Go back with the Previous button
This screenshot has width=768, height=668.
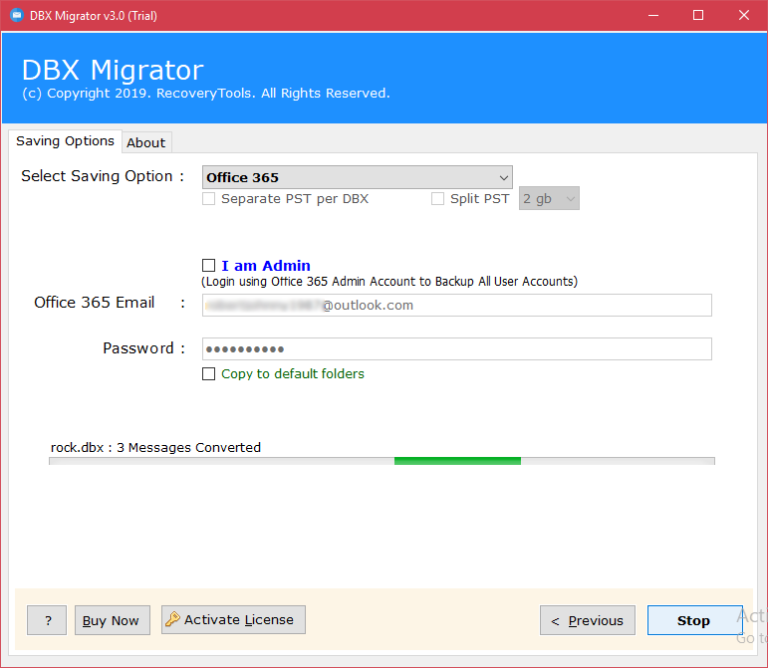587,620
